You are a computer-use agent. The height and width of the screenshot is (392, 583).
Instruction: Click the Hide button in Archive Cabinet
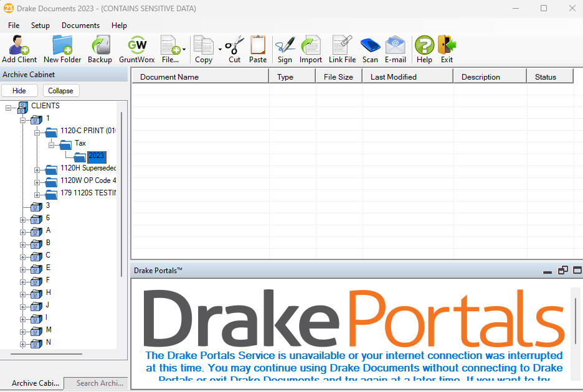click(x=19, y=91)
